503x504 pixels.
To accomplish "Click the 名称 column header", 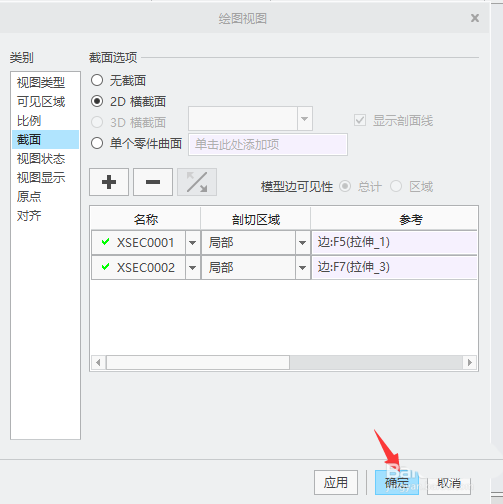I will [x=146, y=219].
